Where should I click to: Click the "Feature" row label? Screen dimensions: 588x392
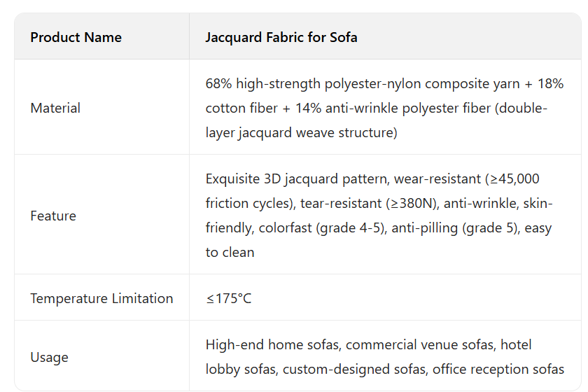[53, 216]
